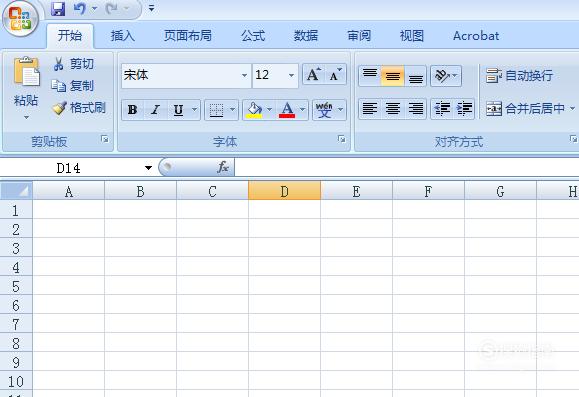Select row 9 header

coord(16,362)
